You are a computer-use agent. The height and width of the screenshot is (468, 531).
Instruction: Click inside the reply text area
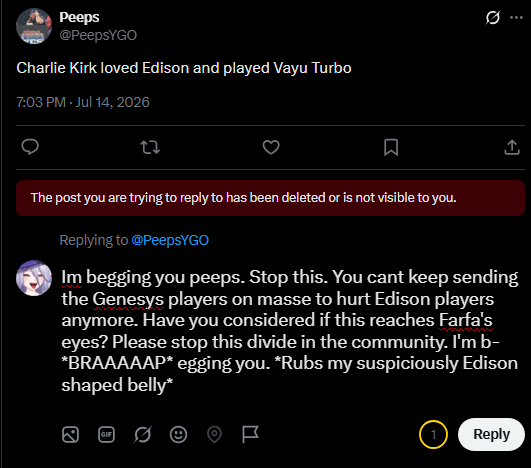tap(290, 331)
